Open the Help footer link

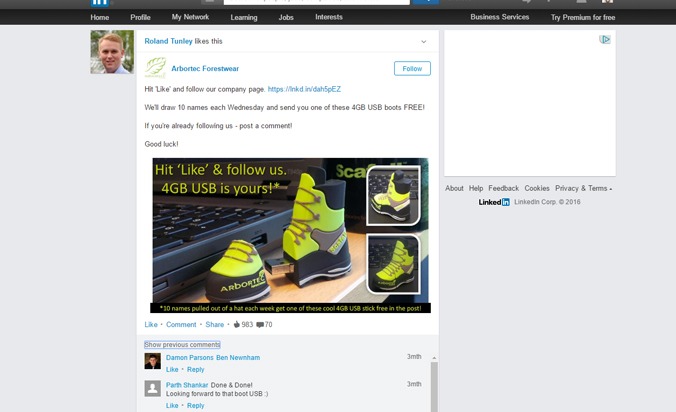tap(476, 188)
